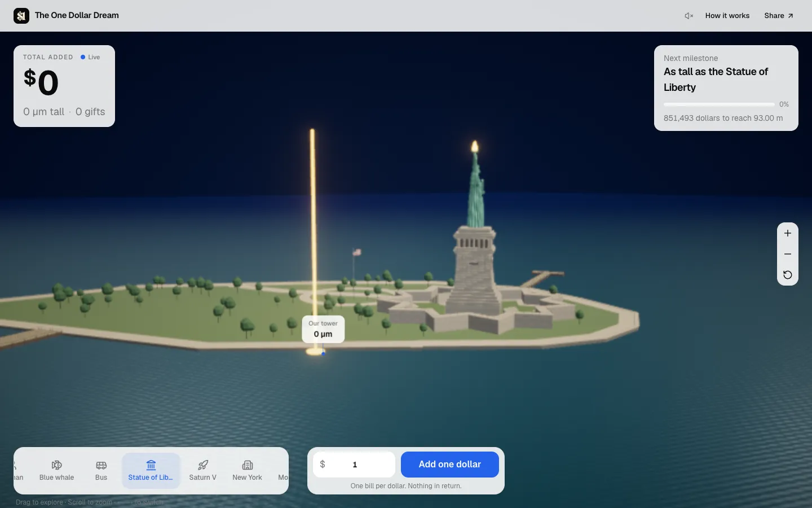This screenshot has width=812, height=508.
Task: Click the 'Next milestone' label
Action: (x=691, y=58)
